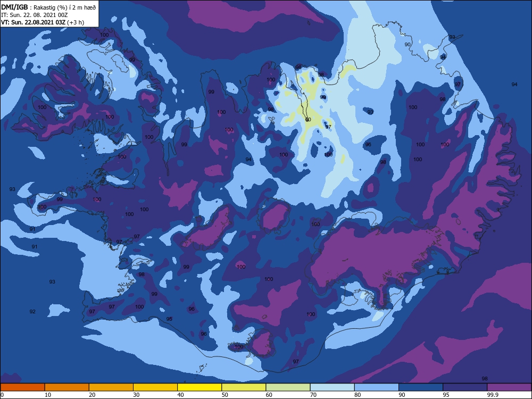Click the dark orange 0–10 legend swatch
This screenshot has width=532, height=399.
[x=22, y=387]
